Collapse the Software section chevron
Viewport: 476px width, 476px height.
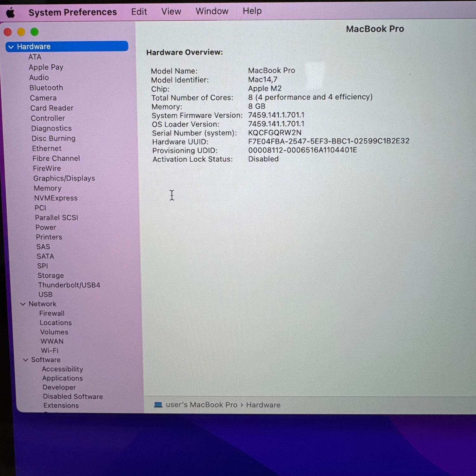(x=25, y=360)
